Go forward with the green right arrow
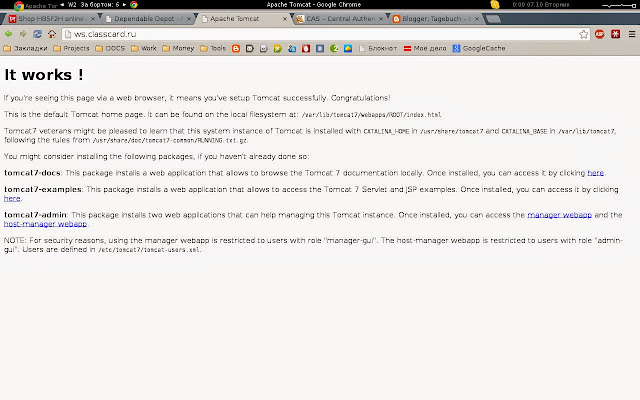The width and height of the screenshot is (640, 400). (23, 34)
